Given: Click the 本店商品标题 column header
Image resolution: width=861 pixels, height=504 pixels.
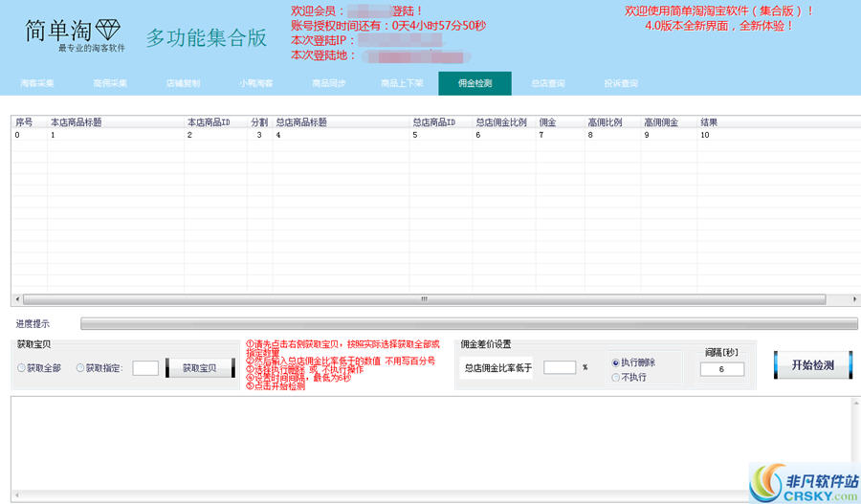Looking at the screenshot, I should (116, 121).
